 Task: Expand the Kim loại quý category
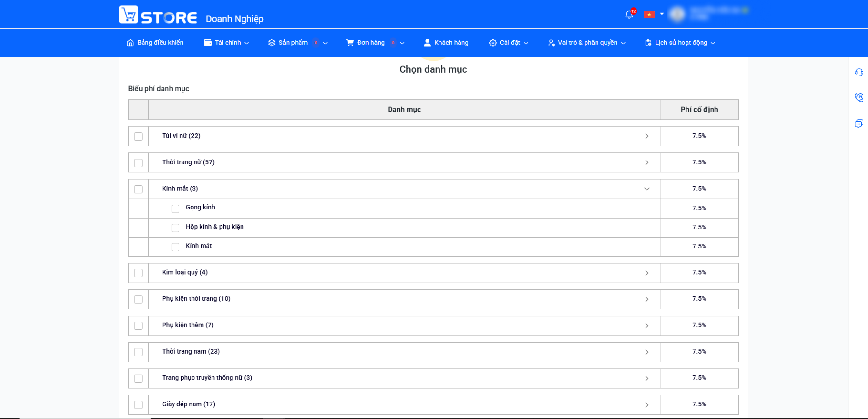point(646,273)
